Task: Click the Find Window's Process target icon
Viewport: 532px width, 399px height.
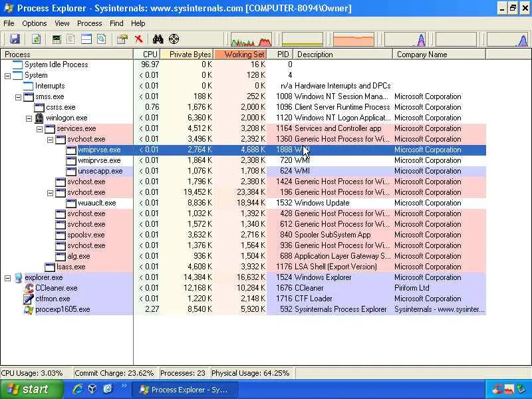Action: 174,39
